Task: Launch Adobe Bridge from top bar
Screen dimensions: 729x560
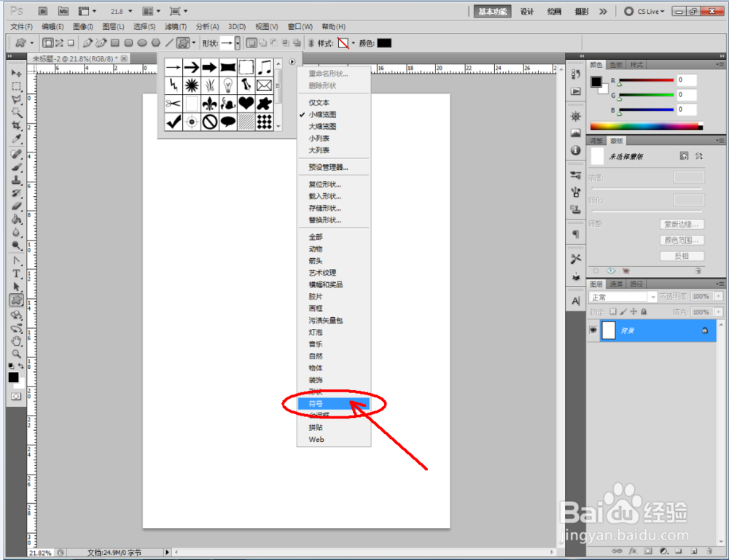Action: (x=43, y=11)
